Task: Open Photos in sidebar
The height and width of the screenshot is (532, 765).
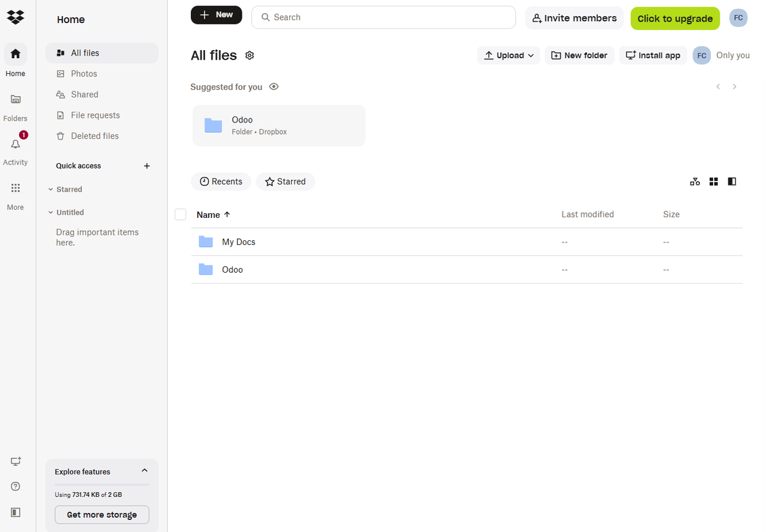Action: [102, 74]
